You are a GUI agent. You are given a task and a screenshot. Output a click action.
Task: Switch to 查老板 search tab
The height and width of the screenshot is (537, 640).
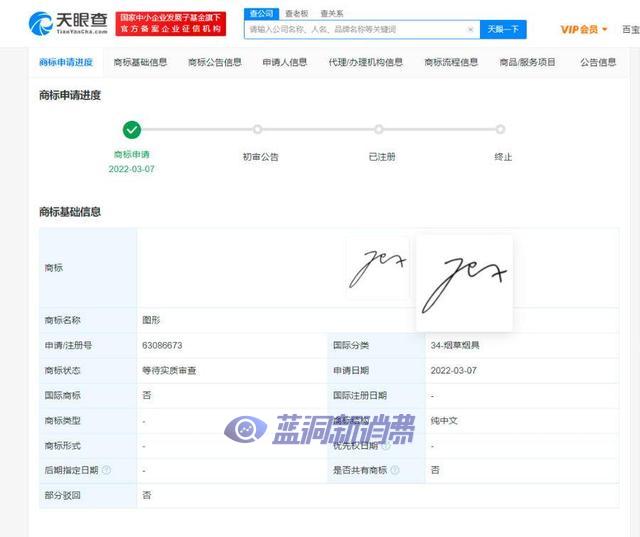296,13
